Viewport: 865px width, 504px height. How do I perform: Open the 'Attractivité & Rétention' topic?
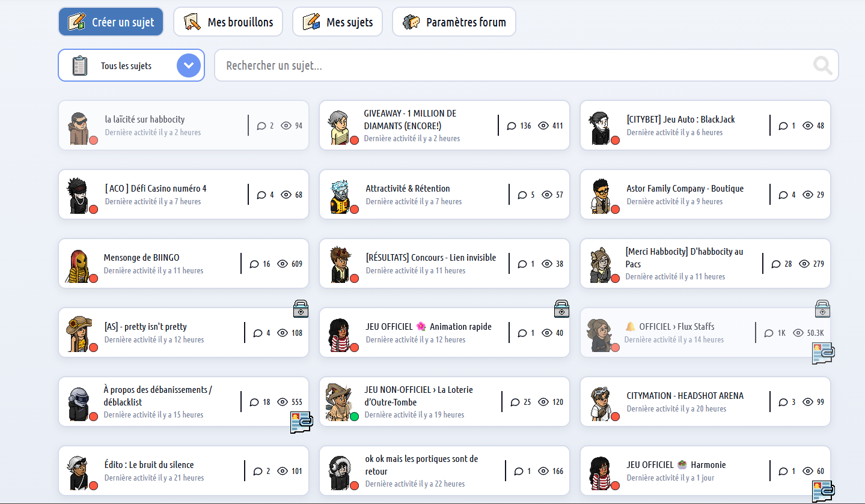click(444, 194)
